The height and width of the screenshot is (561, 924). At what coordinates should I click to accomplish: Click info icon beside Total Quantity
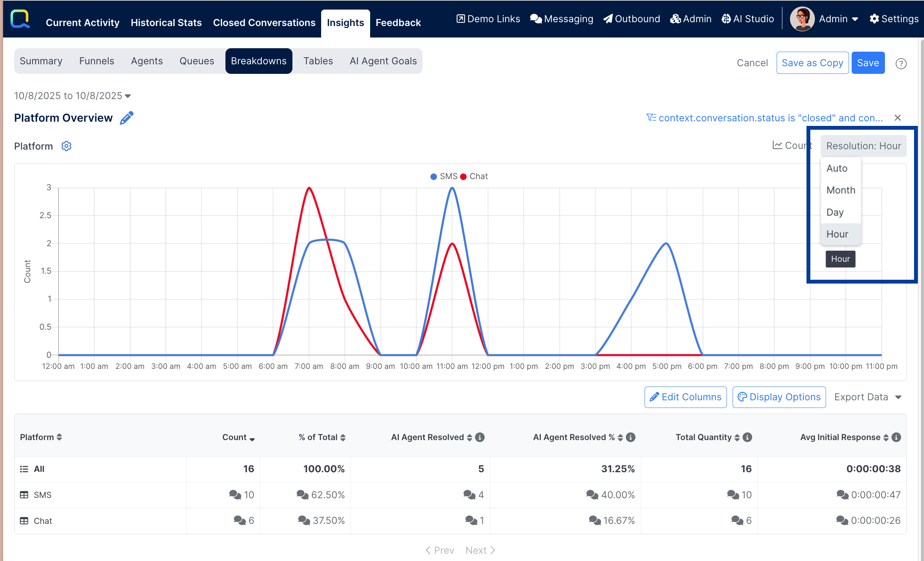pos(747,437)
